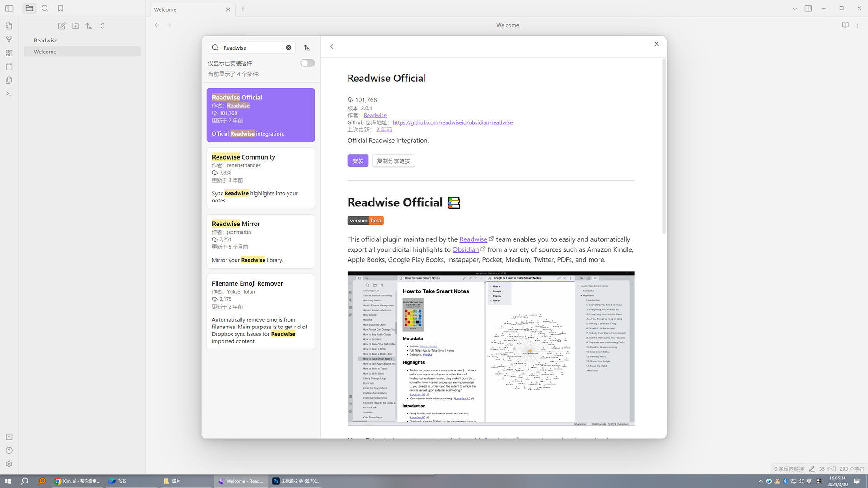Toggle reading view book icon
The image size is (868, 488).
(845, 25)
